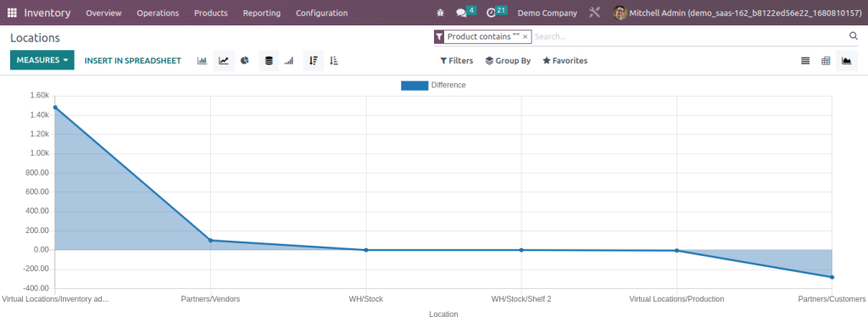
Task: Open the Configuration menu
Action: tap(321, 13)
